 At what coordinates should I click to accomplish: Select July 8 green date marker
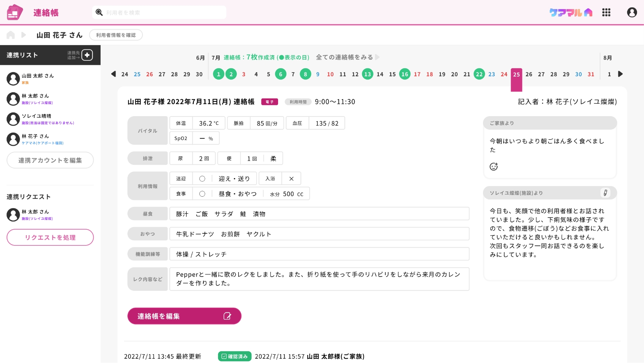click(x=306, y=74)
